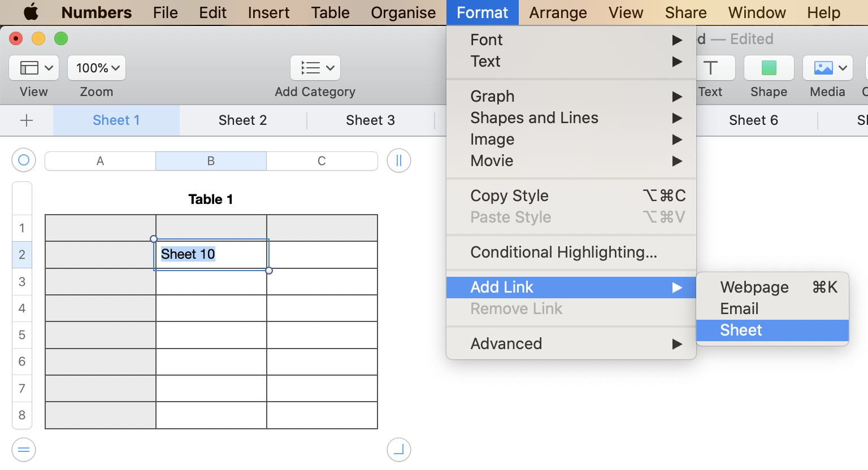Click the add rows handle below the table

[24, 450]
